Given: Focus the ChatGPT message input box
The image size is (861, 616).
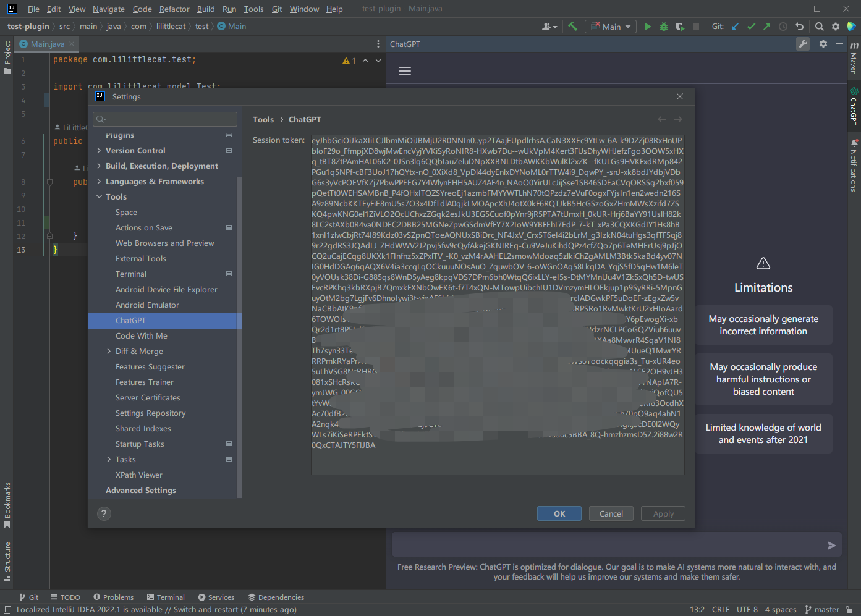Looking at the screenshot, I should [x=616, y=545].
